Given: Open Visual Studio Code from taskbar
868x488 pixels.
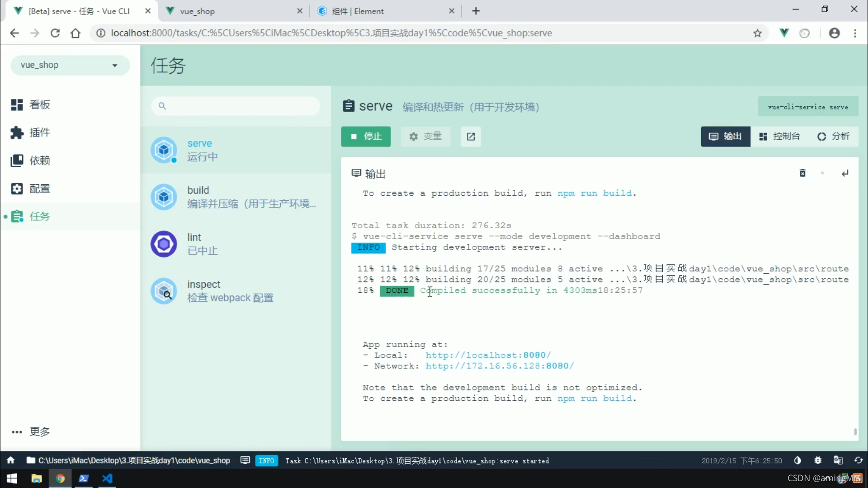Looking at the screenshot, I should pyautogui.click(x=107, y=479).
